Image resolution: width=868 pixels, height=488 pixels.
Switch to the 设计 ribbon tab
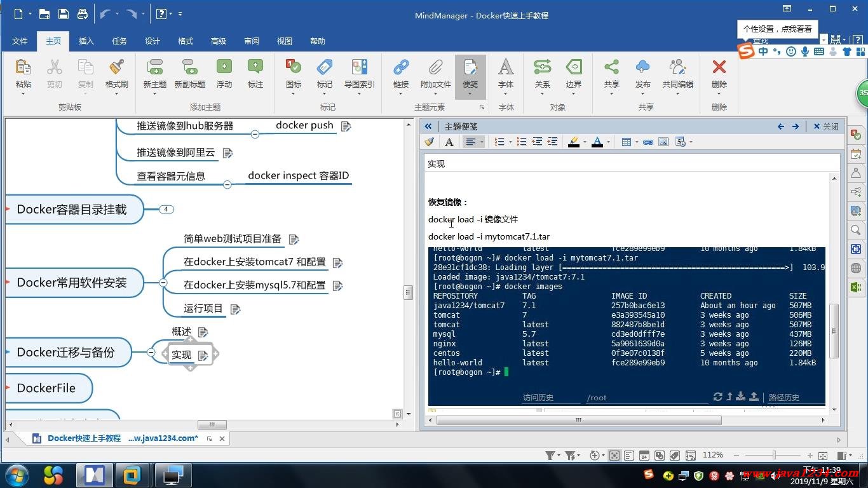click(153, 41)
